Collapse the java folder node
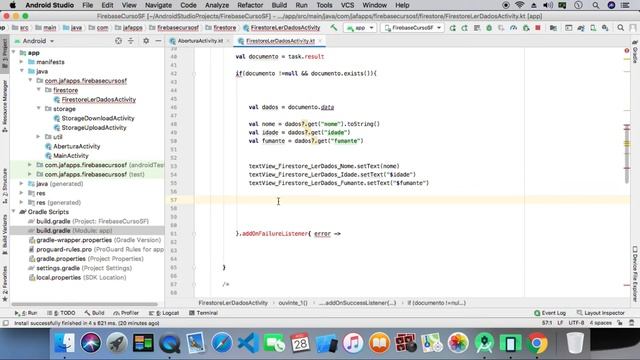This screenshot has height=360, width=640. tap(22, 71)
